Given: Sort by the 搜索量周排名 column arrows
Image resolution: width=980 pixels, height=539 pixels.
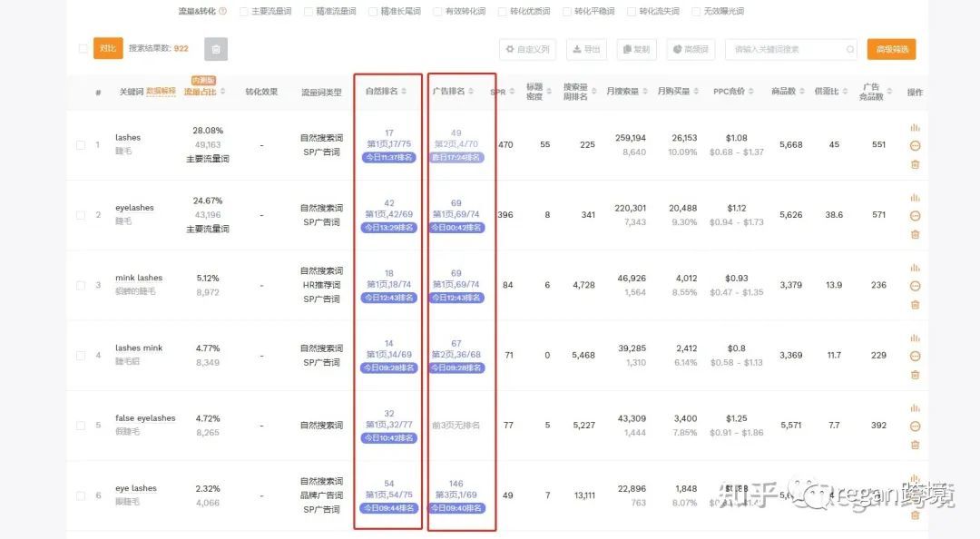Looking at the screenshot, I should coord(593,92).
